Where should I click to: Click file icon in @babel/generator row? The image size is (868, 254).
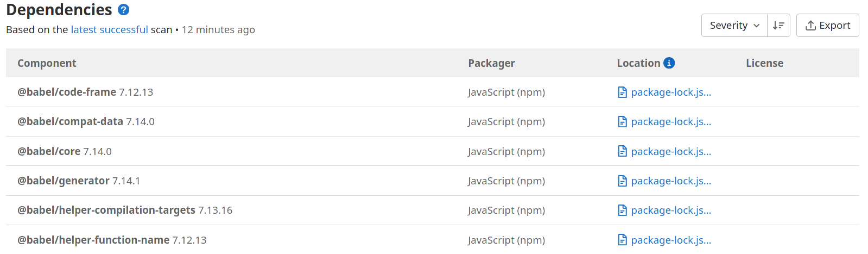tap(623, 181)
